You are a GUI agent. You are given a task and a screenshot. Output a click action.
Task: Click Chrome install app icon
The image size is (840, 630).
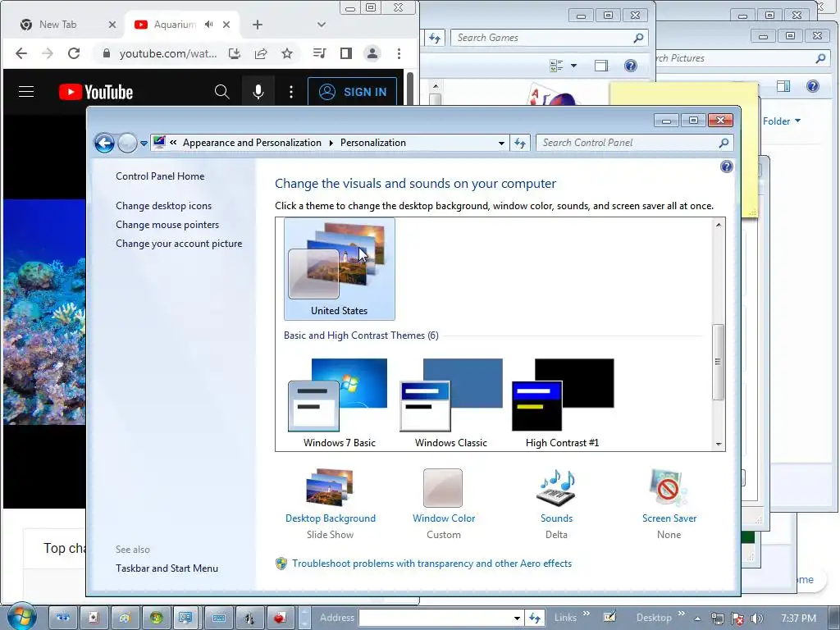235,53
